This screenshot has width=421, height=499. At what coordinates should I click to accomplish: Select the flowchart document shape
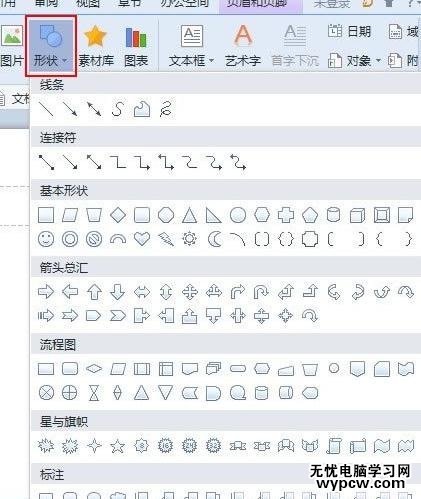190,369
